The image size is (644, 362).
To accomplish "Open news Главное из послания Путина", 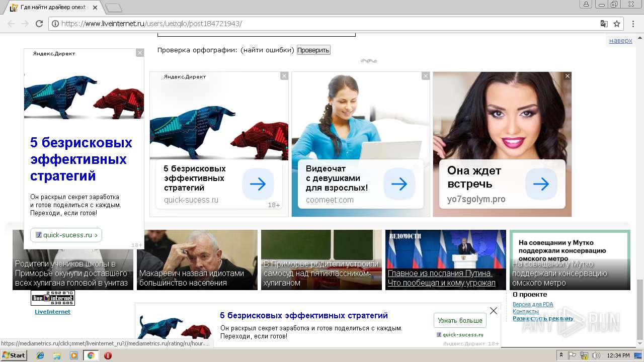I will click(x=446, y=260).
